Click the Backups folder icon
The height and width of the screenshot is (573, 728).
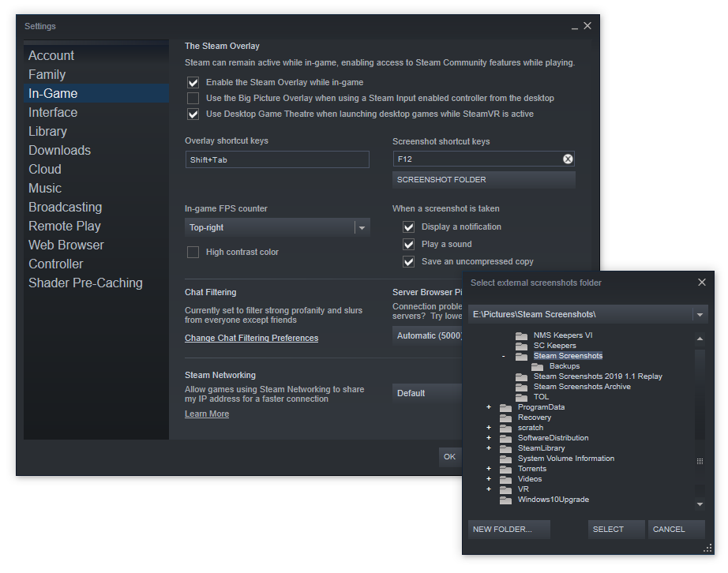pyautogui.click(x=537, y=366)
